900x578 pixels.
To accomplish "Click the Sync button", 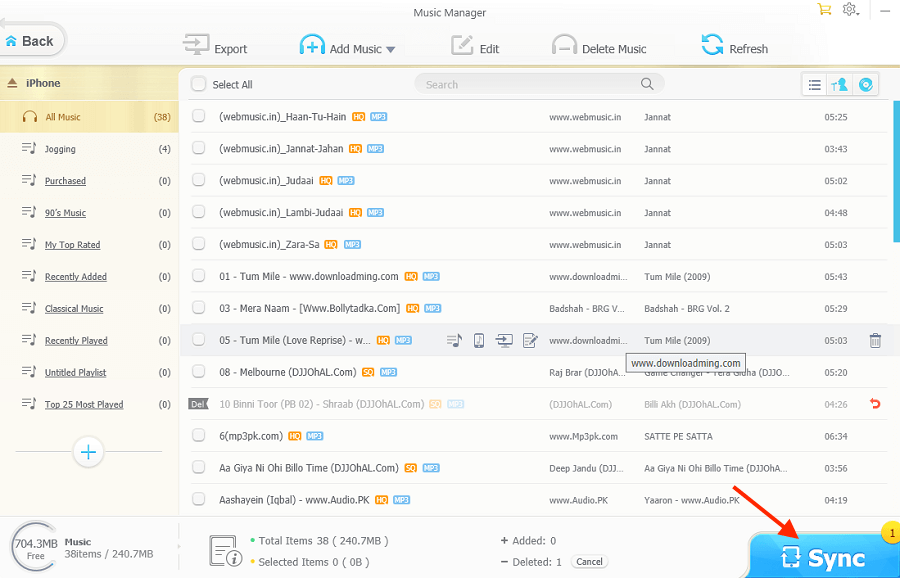I will coord(823,556).
